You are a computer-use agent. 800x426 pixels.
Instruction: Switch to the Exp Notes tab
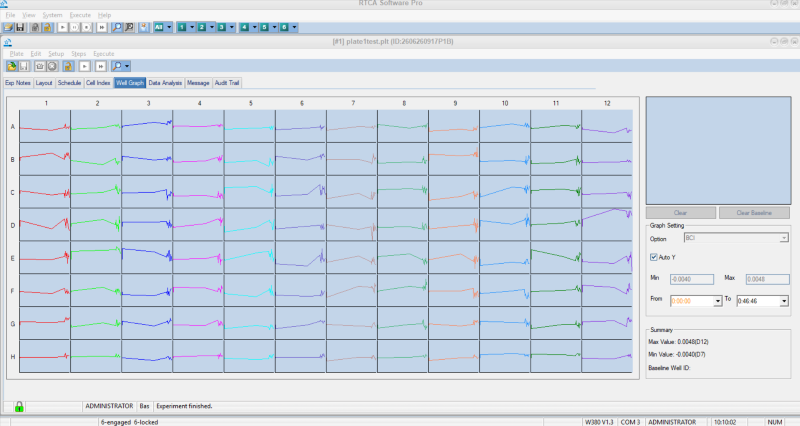coord(18,83)
